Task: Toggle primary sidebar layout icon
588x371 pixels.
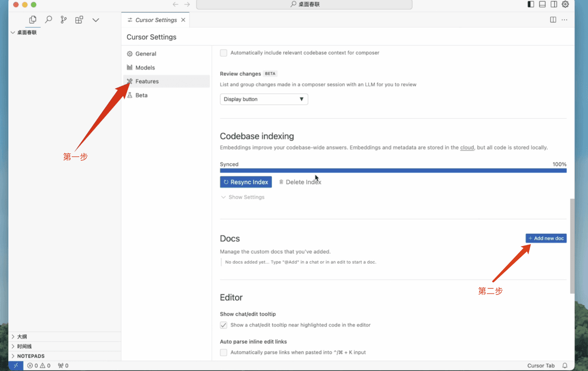Action: pos(531,4)
